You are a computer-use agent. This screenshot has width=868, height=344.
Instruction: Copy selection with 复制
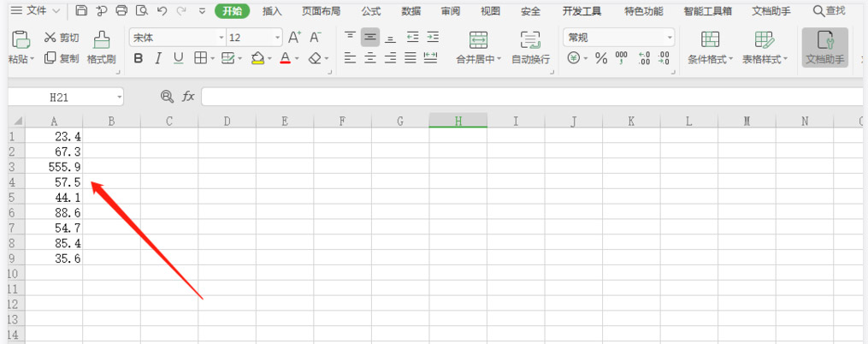(62, 58)
